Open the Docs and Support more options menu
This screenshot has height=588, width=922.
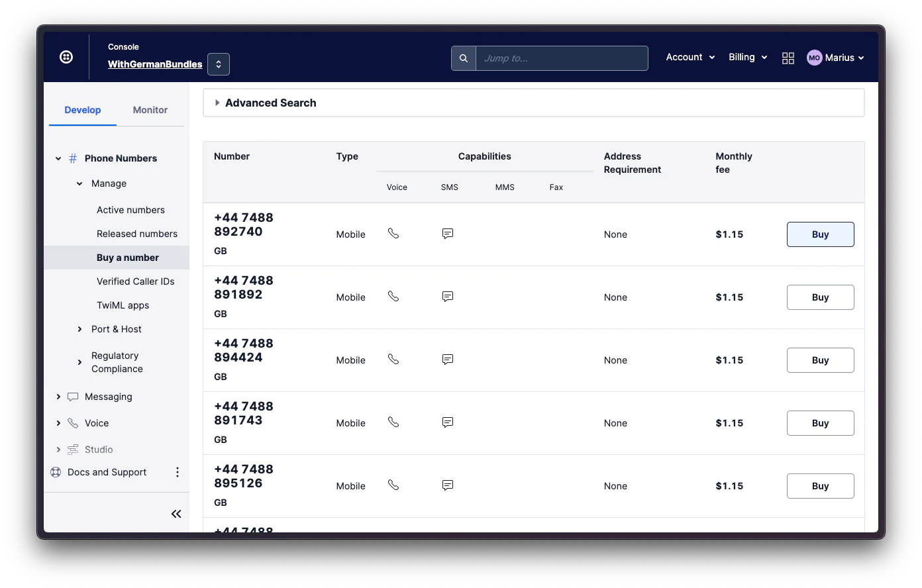(x=177, y=472)
